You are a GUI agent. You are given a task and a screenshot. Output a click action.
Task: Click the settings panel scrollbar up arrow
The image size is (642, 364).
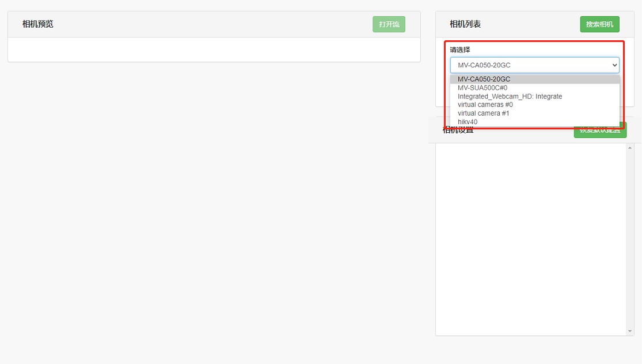tap(629, 148)
